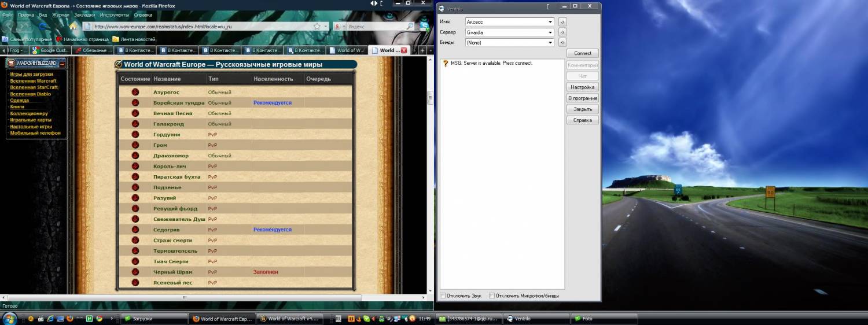Open the Правка menu

tap(26, 15)
